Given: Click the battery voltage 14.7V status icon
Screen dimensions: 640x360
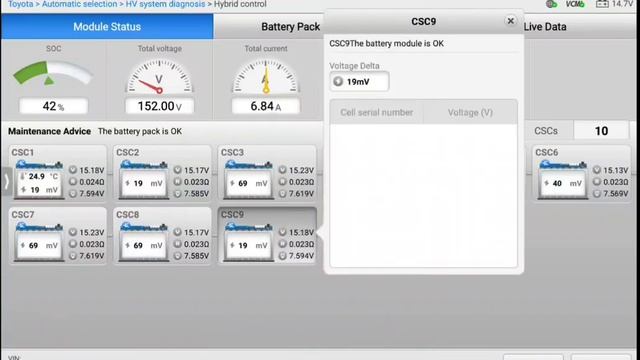Looking at the screenshot, I should coord(614,4).
